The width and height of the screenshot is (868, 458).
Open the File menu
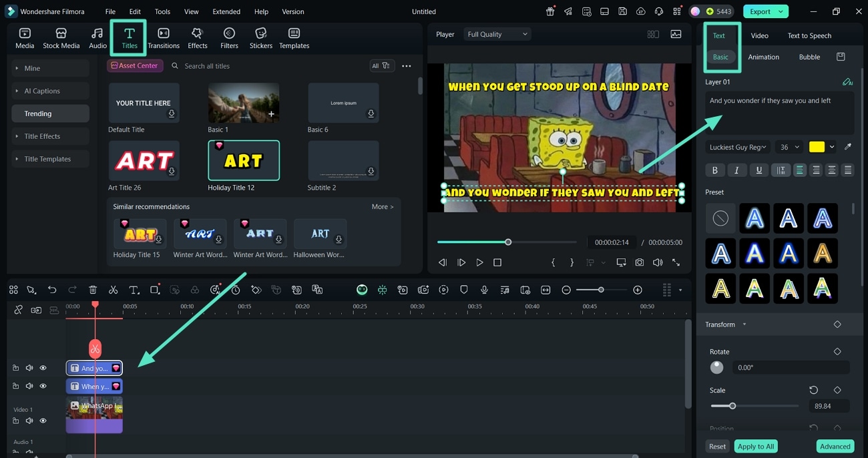[110, 11]
